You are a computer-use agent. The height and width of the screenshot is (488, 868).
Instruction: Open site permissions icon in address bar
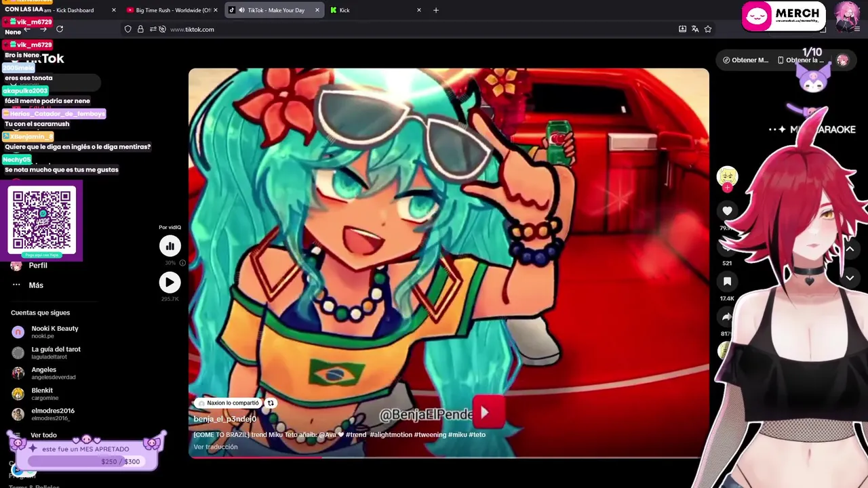[153, 29]
